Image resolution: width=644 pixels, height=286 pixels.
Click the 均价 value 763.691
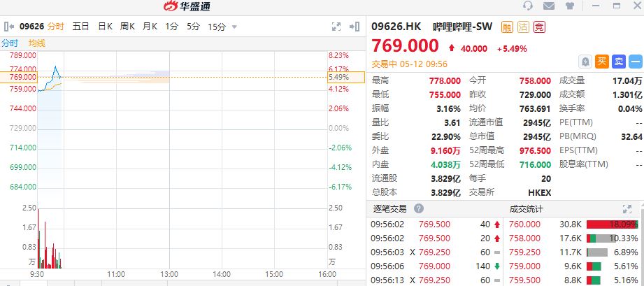pyautogui.click(x=535, y=108)
